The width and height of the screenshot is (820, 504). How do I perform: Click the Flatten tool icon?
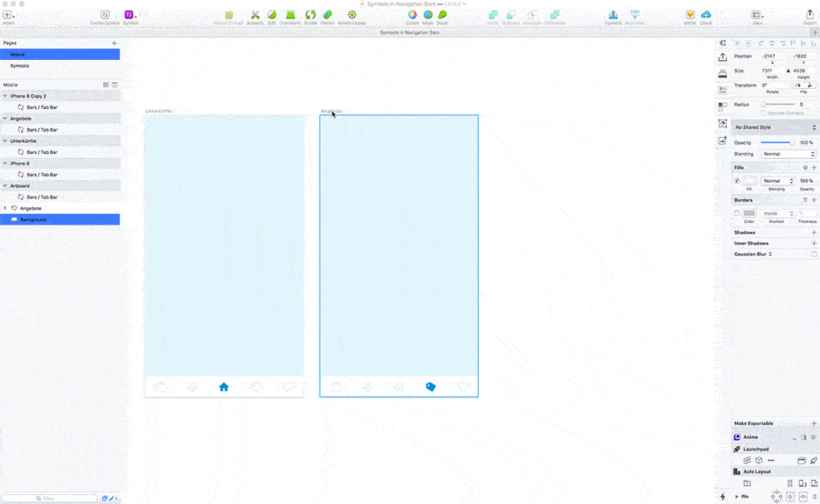(328, 15)
